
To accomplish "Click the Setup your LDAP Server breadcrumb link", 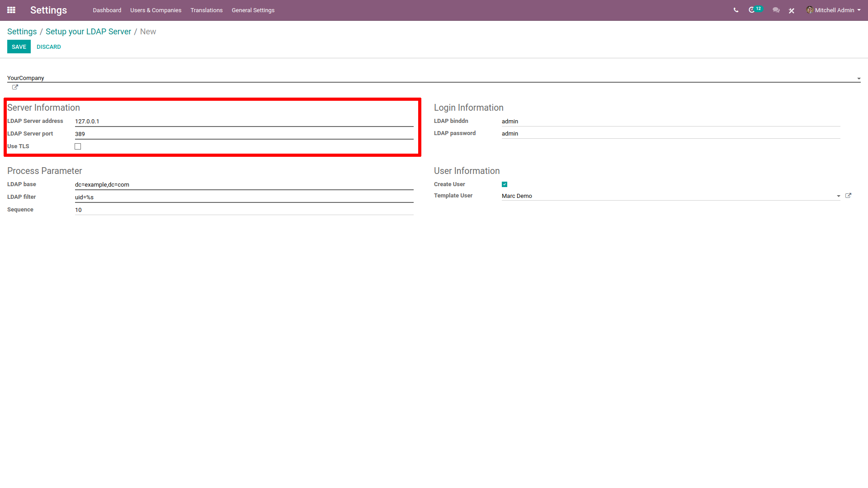I will pyautogui.click(x=89, y=32).
